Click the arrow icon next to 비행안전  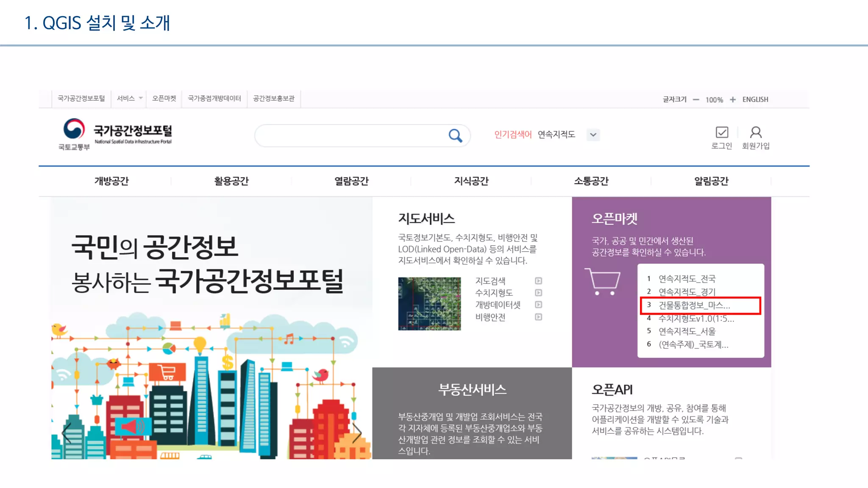539,317
